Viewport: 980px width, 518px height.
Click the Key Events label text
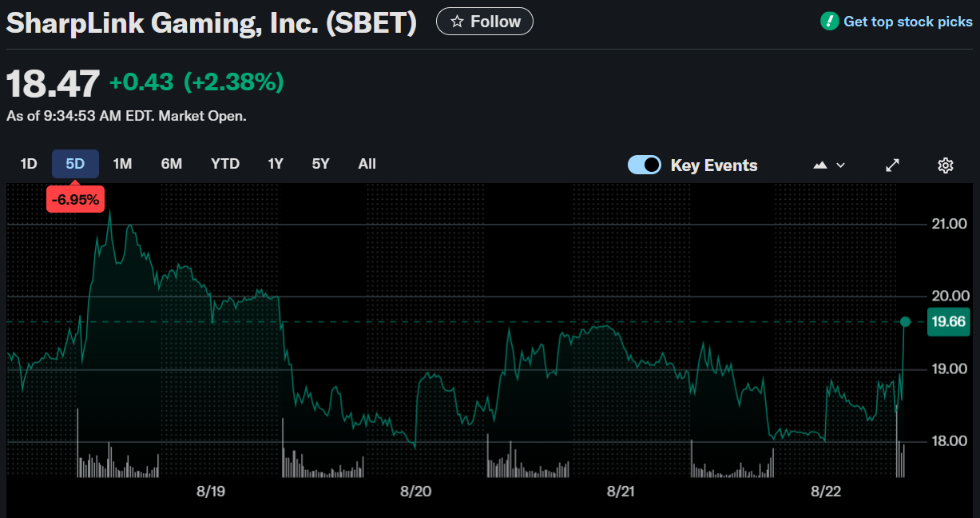[x=714, y=165]
